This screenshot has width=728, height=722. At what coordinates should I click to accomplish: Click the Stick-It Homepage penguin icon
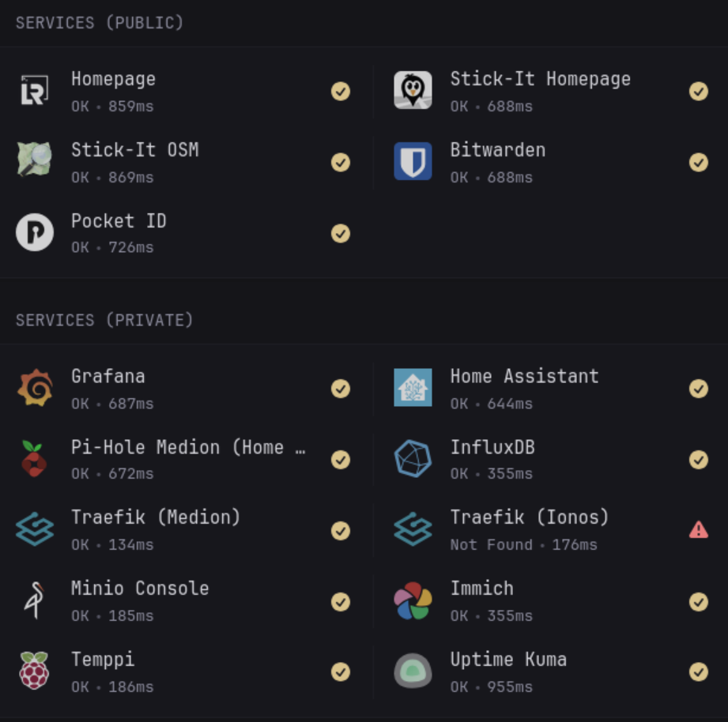(x=413, y=90)
